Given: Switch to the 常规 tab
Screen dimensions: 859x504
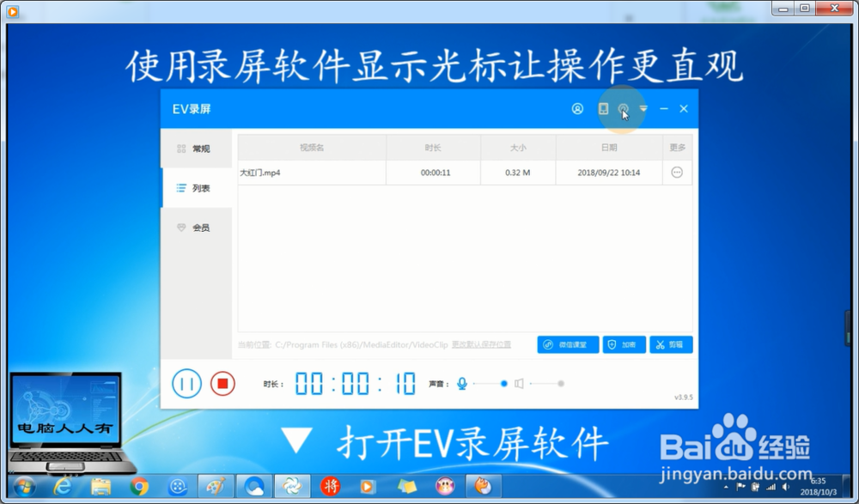Looking at the screenshot, I should 196,149.
